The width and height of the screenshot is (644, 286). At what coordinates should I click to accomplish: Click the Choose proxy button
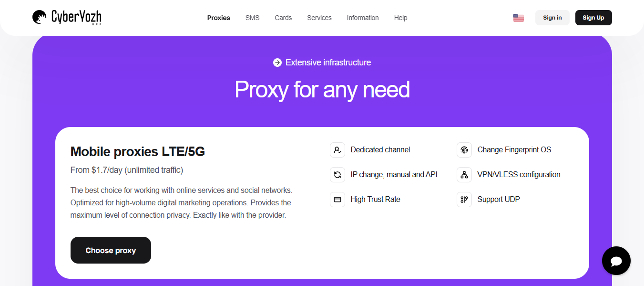coord(111,250)
